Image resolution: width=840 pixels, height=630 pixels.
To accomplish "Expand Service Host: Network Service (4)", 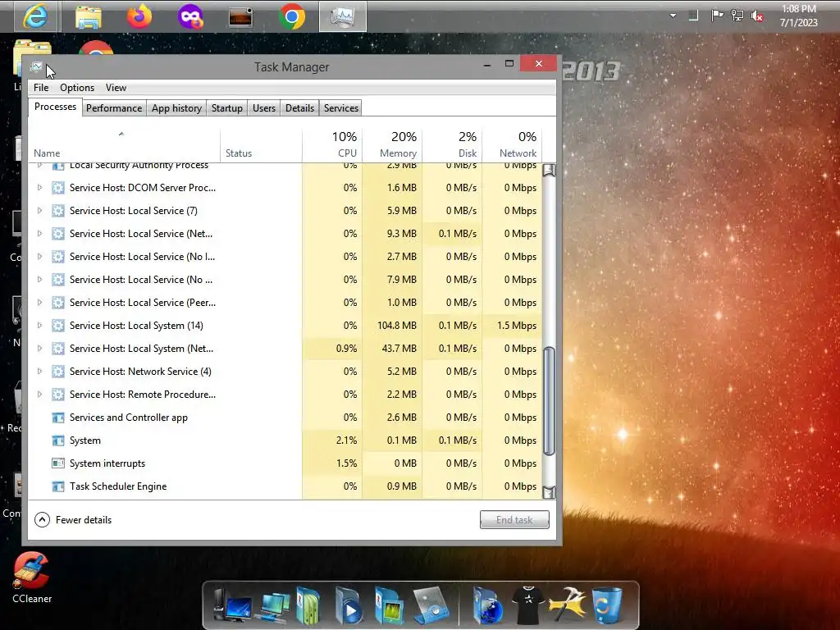I will click(x=39, y=372).
